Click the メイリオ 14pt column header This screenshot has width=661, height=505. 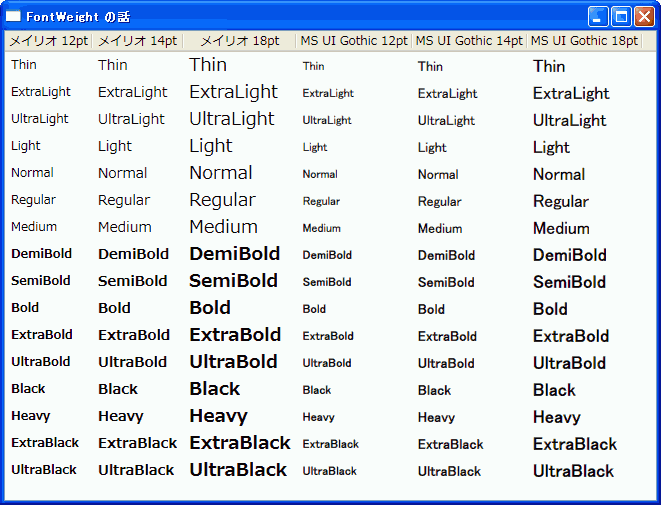[x=137, y=41]
